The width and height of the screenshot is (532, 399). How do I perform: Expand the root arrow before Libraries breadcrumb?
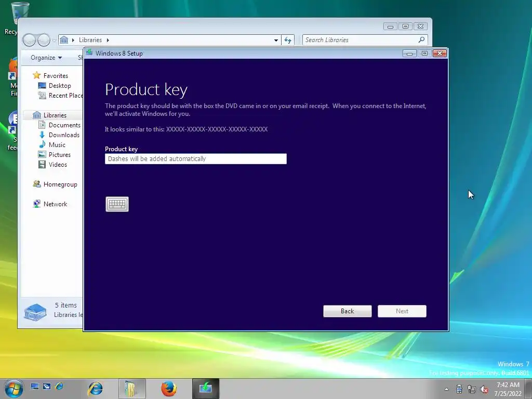click(x=73, y=40)
